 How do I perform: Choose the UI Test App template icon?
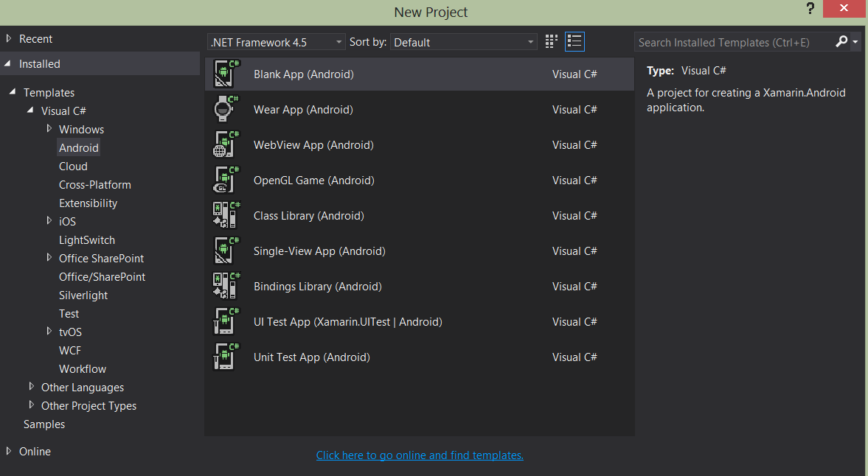(x=226, y=322)
